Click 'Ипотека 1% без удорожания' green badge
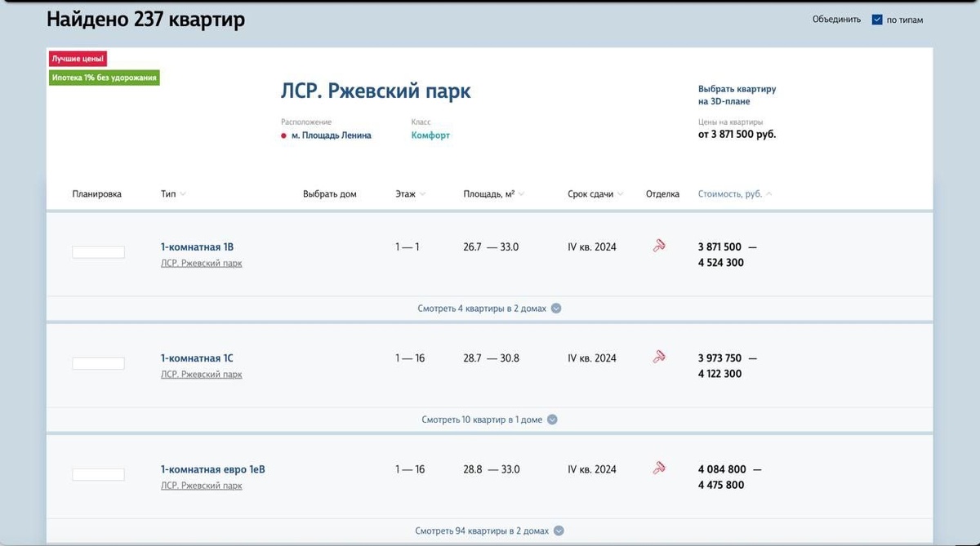The height and width of the screenshot is (546, 980). [104, 78]
